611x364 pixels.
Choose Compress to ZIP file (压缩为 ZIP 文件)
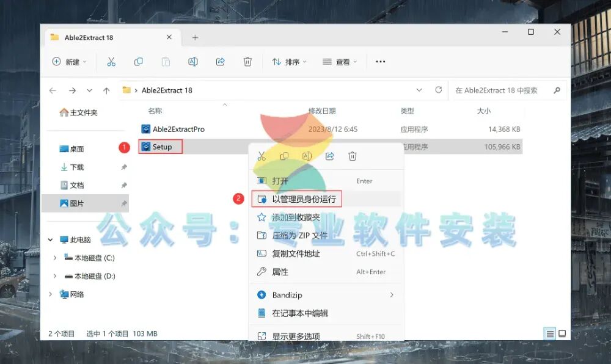click(326, 236)
